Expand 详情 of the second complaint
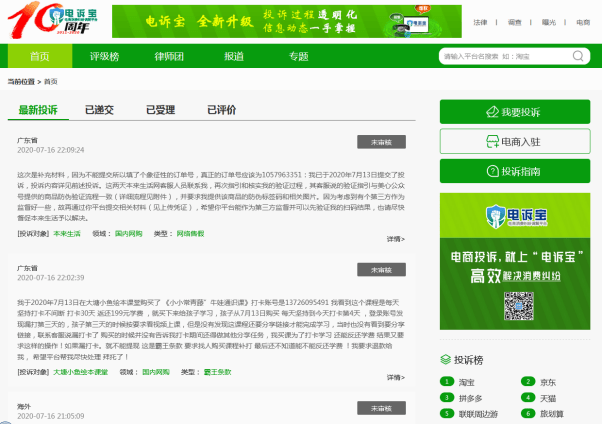Screen dimensions: 602x424 click(395, 377)
